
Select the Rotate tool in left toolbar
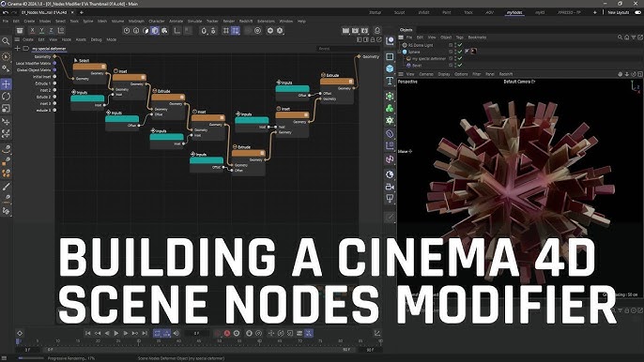(x=7, y=97)
